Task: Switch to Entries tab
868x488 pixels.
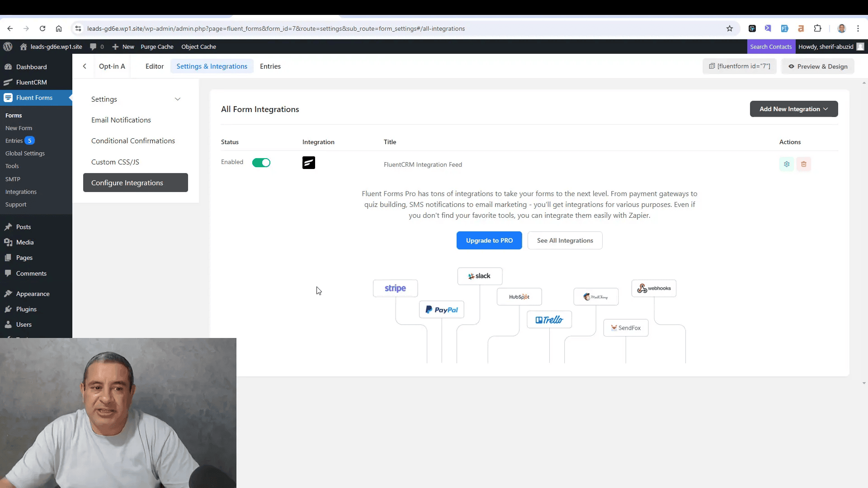Action: coord(270,66)
